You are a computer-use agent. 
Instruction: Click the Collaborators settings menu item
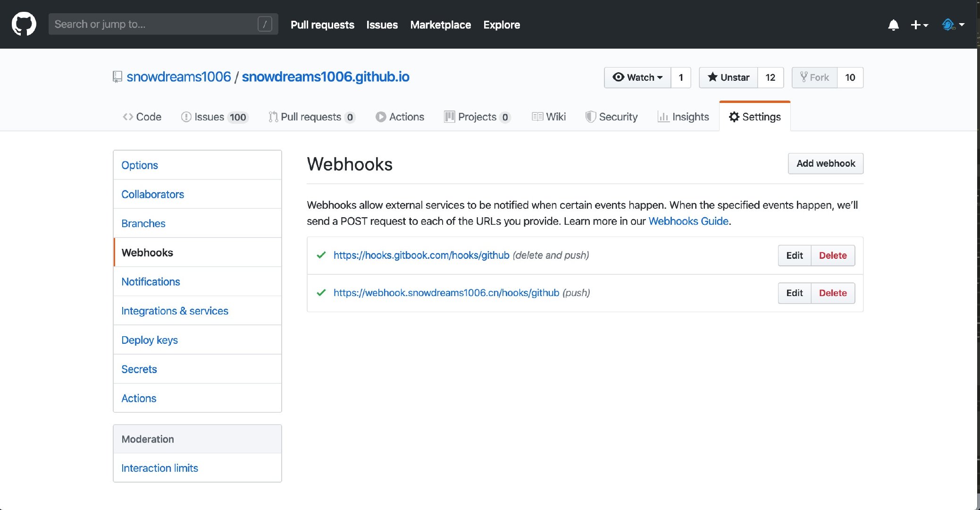tap(153, 194)
